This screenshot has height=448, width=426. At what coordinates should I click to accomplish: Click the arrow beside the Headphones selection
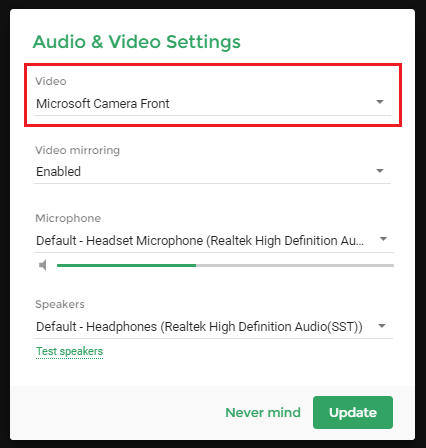coord(382,326)
